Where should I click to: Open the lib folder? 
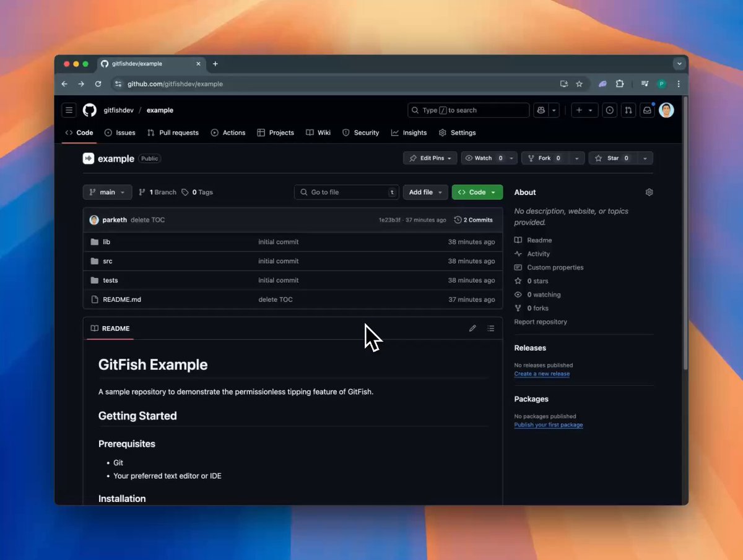coord(106,242)
